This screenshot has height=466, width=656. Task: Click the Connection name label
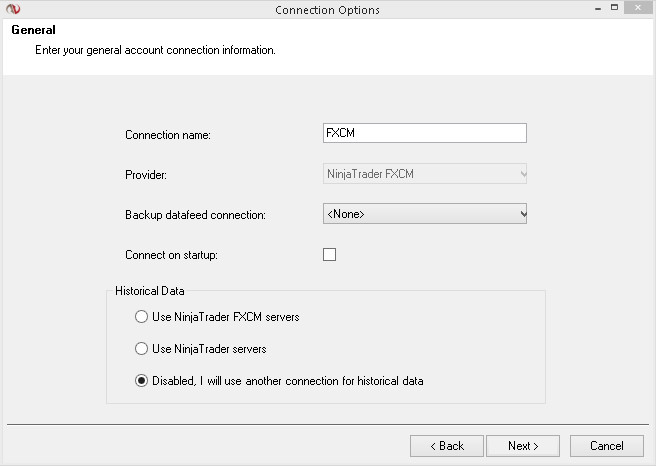168,135
